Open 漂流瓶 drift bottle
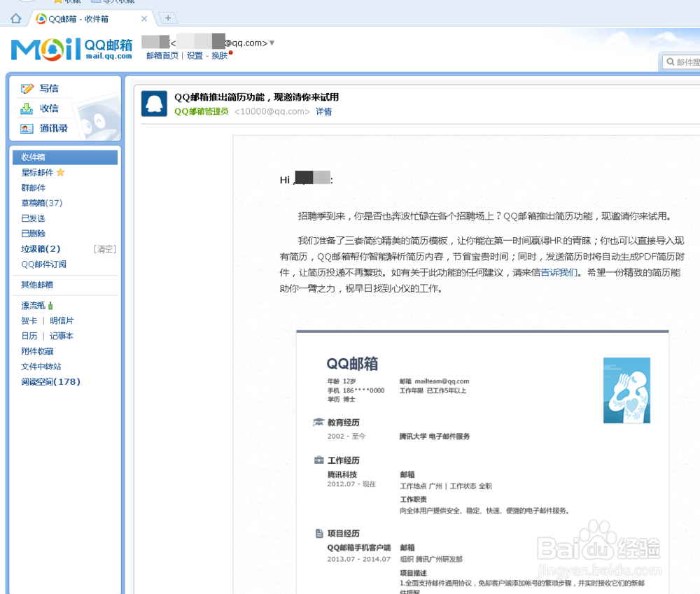This screenshot has height=594, width=700. (33, 305)
